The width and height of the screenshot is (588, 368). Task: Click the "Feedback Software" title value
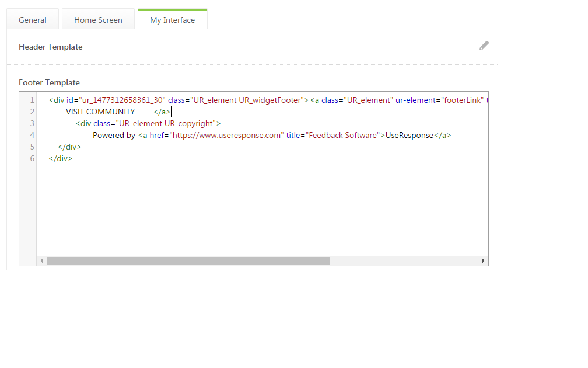343,135
